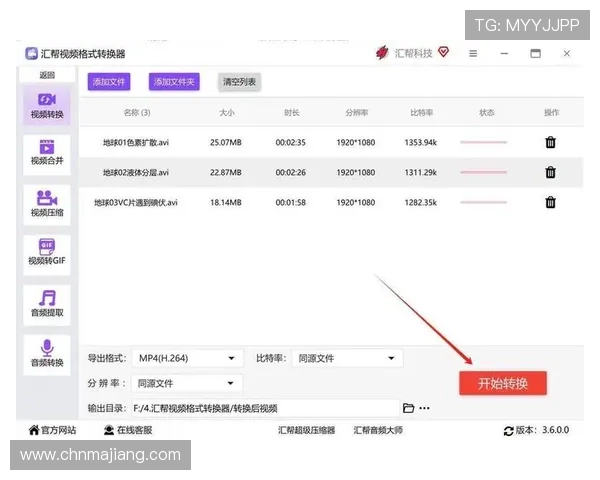Click the 分辨率 column header
The width and height of the screenshot is (600, 480).
[x=357, y=113]
